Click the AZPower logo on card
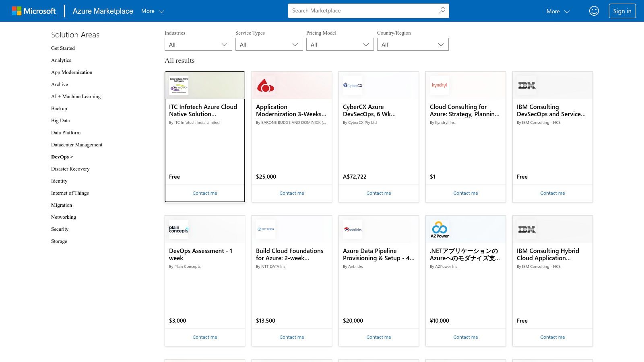Viewport: 644px width, 362px height. coord(440,229)
